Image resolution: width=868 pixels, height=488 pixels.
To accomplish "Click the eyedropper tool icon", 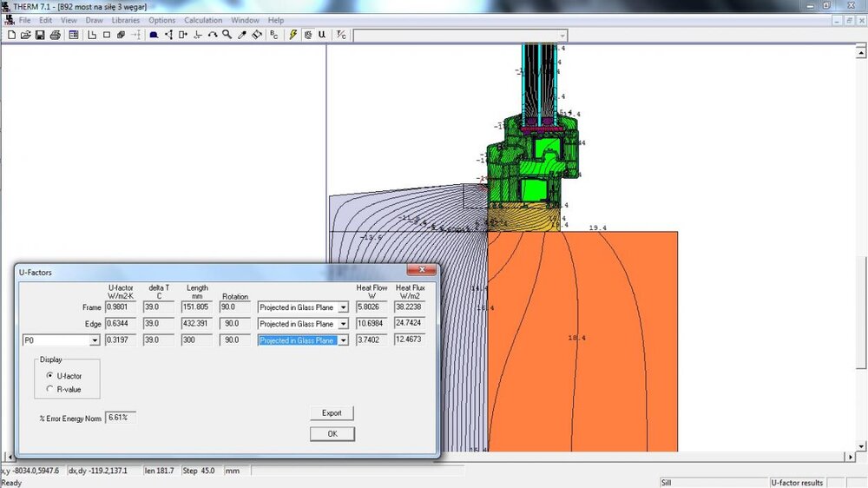I will 242,35.
